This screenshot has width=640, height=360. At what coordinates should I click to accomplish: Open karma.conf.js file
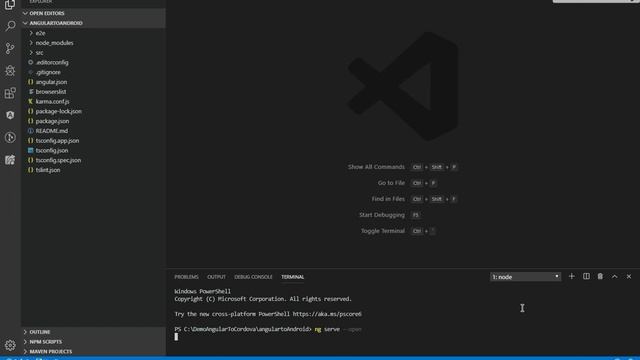(x=93, y=102)
